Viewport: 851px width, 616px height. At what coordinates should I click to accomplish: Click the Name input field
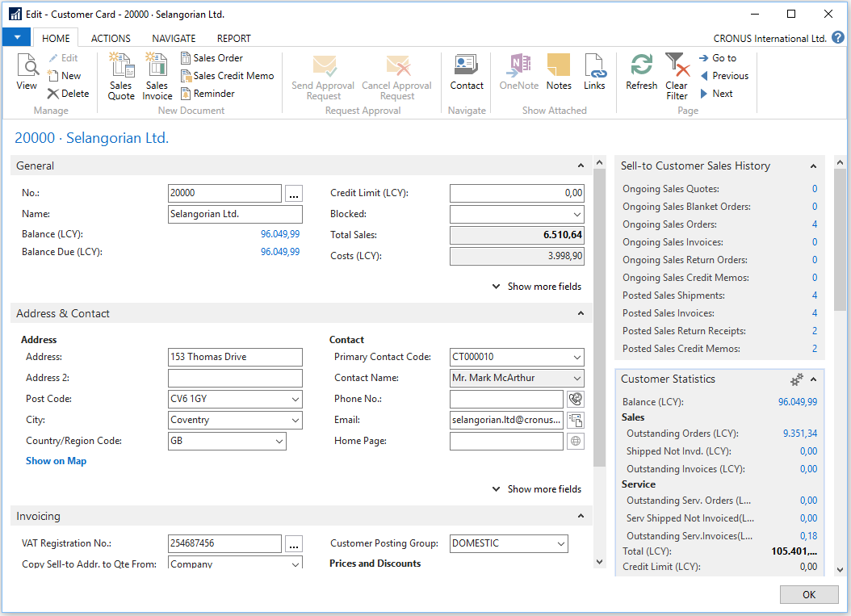coord(235,215)
